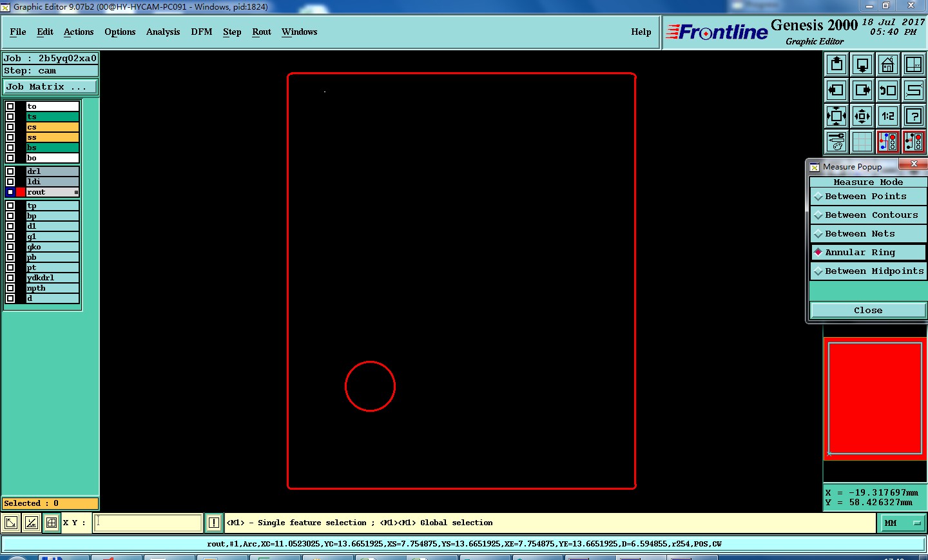Open the DFM menu
Image resolution: width=928 pixels, height=560 pixels.
(x=202, y=32)
